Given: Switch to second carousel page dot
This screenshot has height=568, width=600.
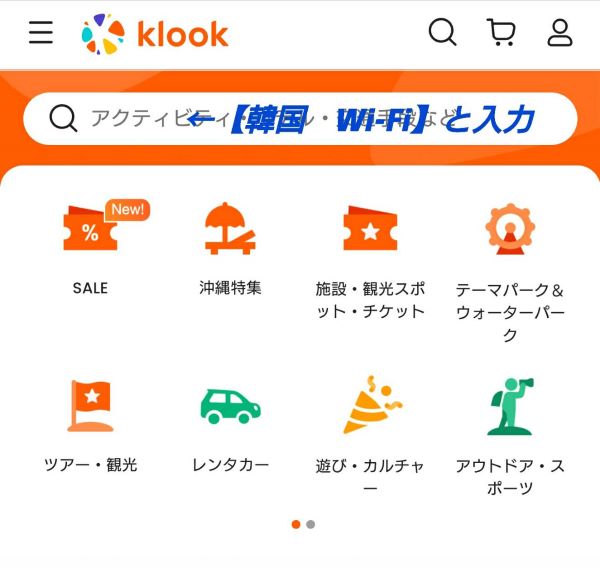Looking at the screenshot, I should [x=311, y=524].
